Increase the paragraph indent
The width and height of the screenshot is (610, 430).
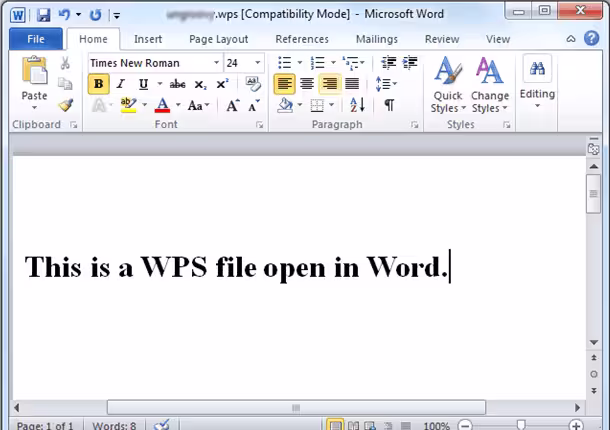point(410,62)
